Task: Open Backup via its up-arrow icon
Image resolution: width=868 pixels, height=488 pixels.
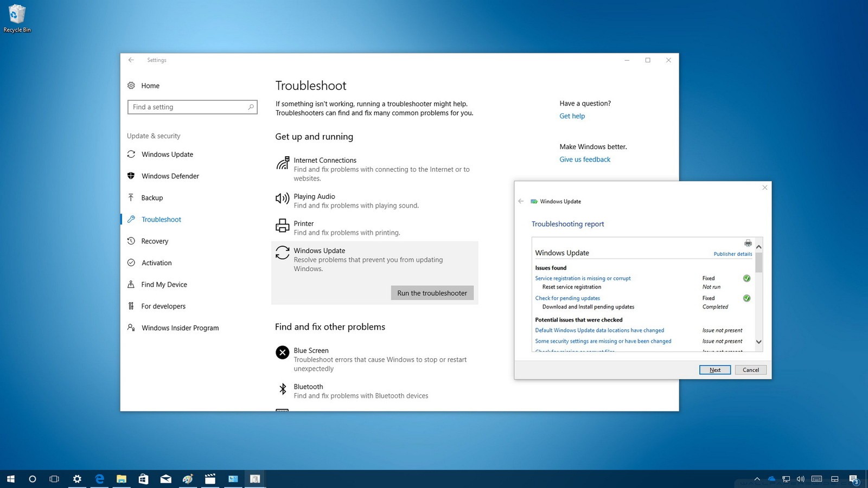Action: point(131,197)
